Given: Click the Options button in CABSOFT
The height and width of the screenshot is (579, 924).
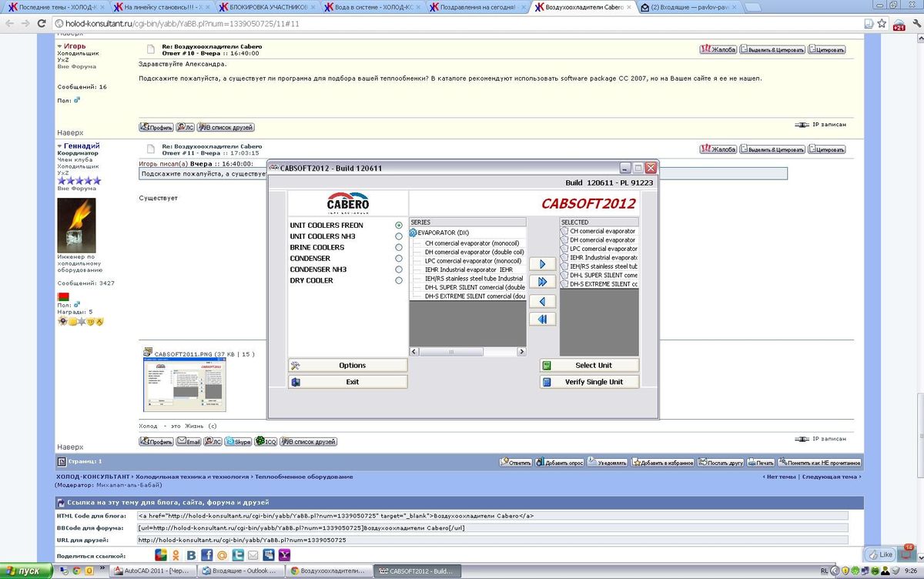Looking at the screenshot, I should [x=347, y=366].
